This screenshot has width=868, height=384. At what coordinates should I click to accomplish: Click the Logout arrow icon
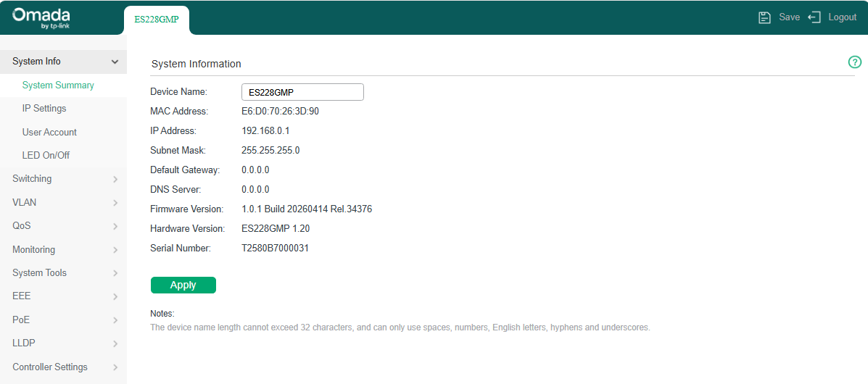pos(814,17)
